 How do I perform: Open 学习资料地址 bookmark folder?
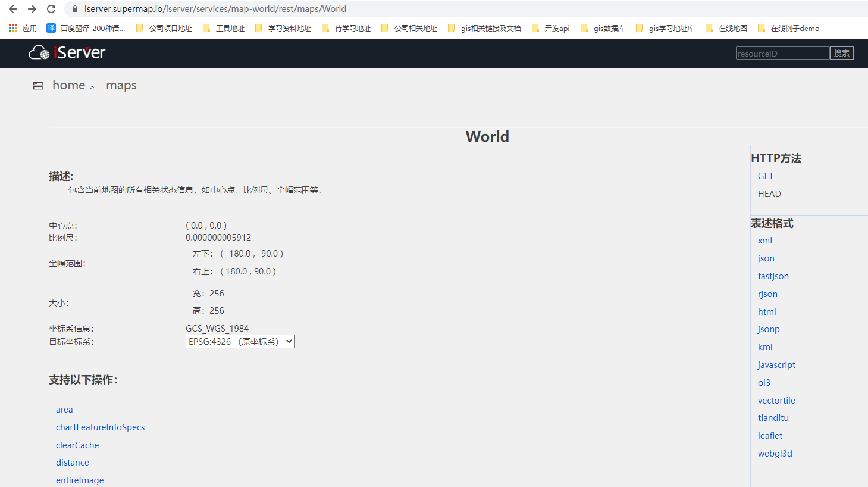pyautogui.click(x=283, y=28)
